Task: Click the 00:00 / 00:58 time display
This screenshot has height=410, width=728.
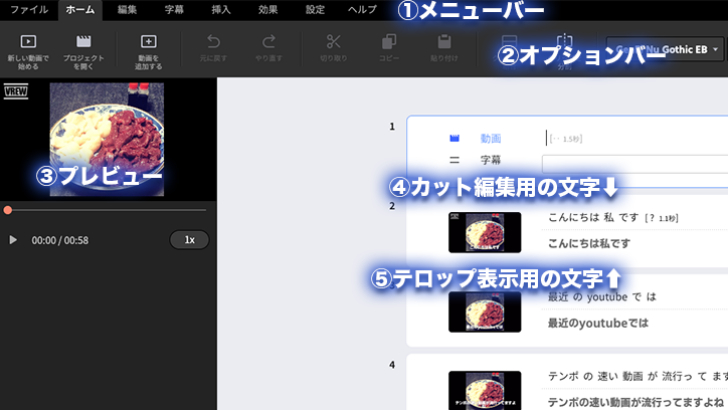Action: pyautogui.click(x=60, y=240)
